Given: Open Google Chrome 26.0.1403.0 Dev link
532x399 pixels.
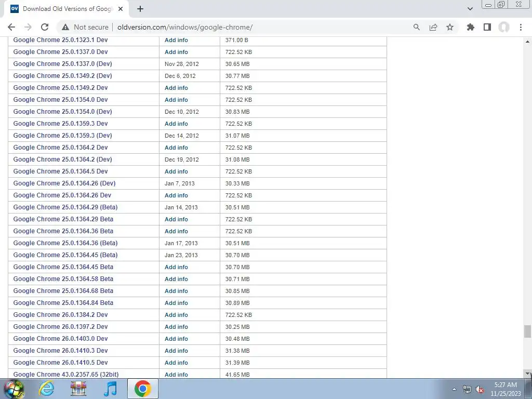Looking at the screenshot, I should pos(60,339).
